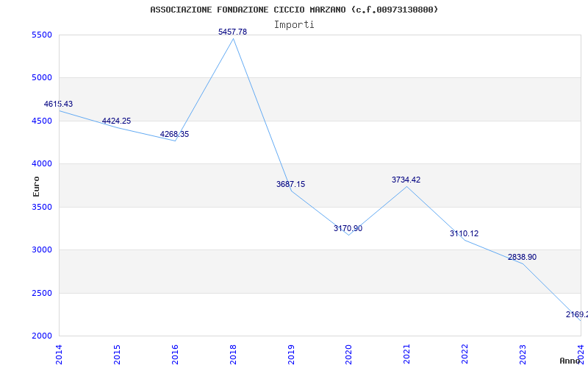Select the y-axis tick 4500
The height and width of the screenshot is (368, 588).
coord(42,121)
